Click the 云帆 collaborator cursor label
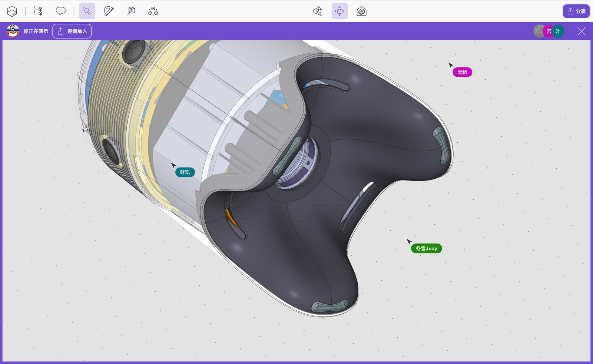Screen dimensions: 593x364 coord(462,72)
